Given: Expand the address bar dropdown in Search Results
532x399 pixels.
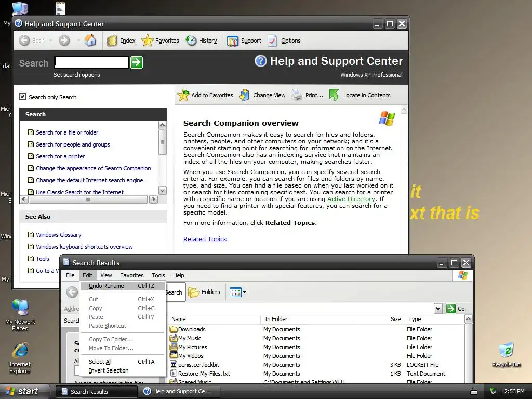Looking at the screenshot, I should click(438, 309).
